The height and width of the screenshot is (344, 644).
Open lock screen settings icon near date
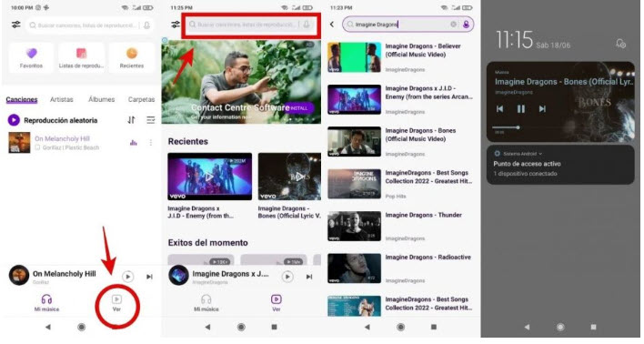tap(620, 44)
